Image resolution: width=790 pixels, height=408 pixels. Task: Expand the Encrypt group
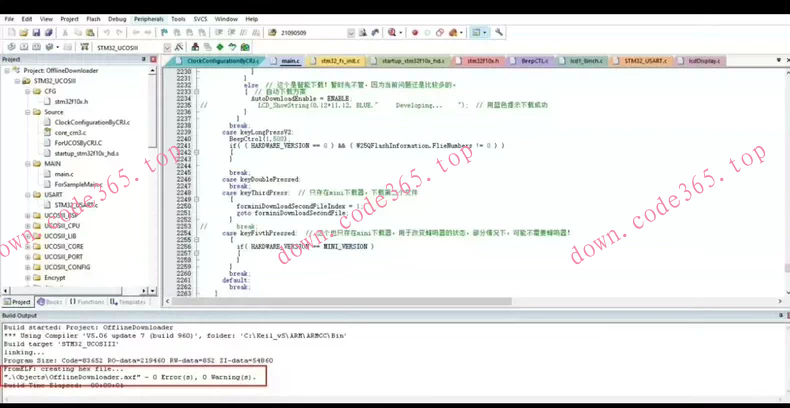tap(28, 278)
